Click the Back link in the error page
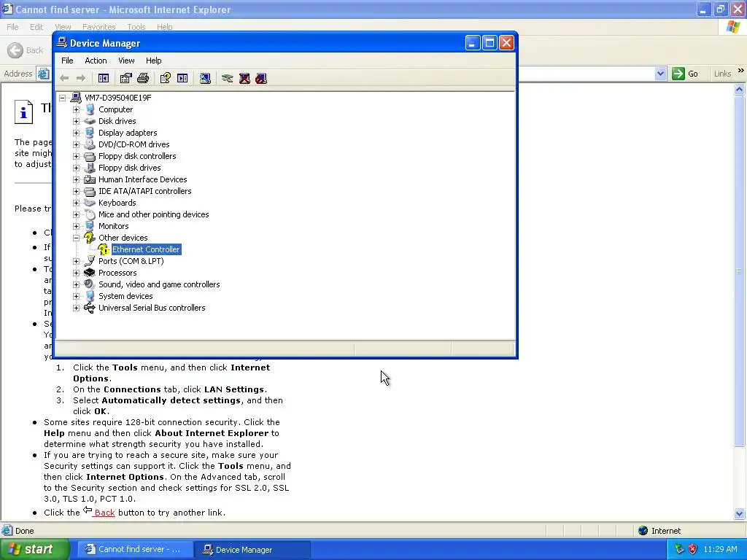Image resolution: width=747 pixels, height=560 pixels. coord(104,513)
